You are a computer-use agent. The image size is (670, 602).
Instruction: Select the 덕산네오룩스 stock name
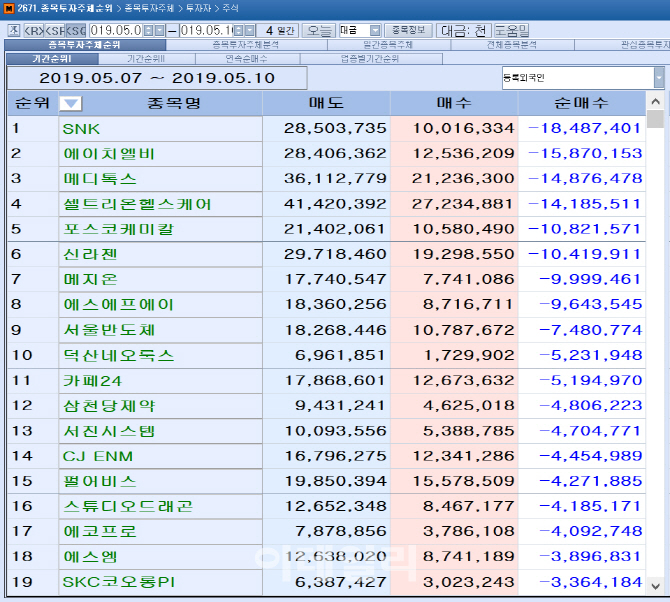(118, 355)
